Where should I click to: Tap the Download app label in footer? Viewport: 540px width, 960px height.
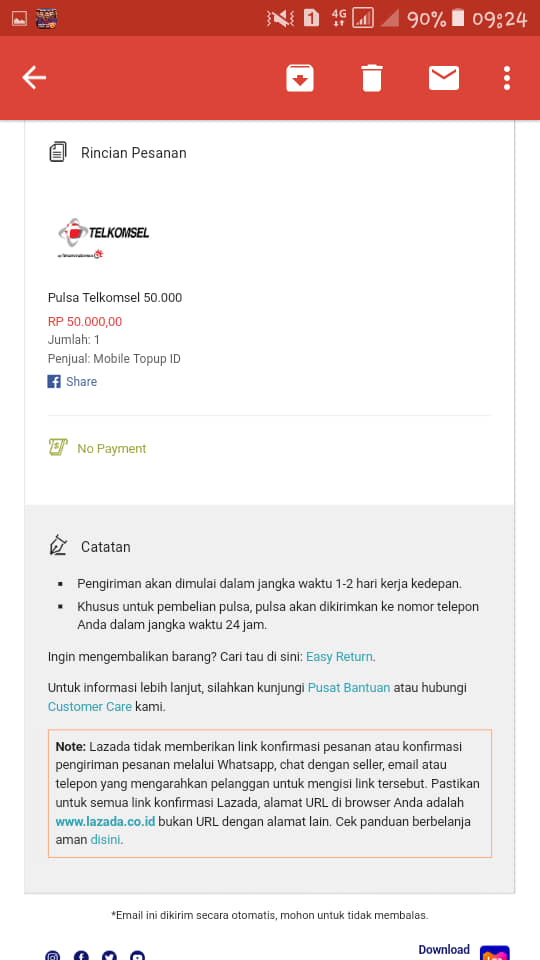444,950
